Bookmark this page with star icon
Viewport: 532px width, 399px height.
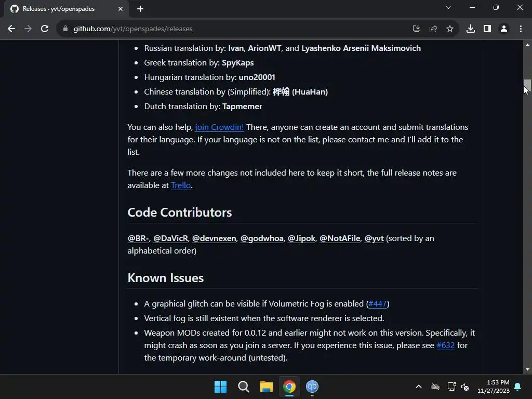450,29
